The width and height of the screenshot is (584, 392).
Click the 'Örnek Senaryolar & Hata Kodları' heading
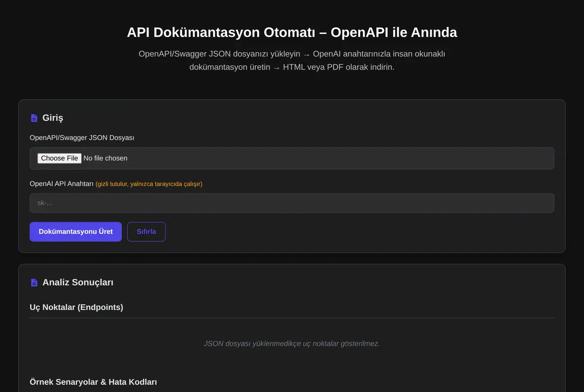pyautogui.click(x=93, y=382)
